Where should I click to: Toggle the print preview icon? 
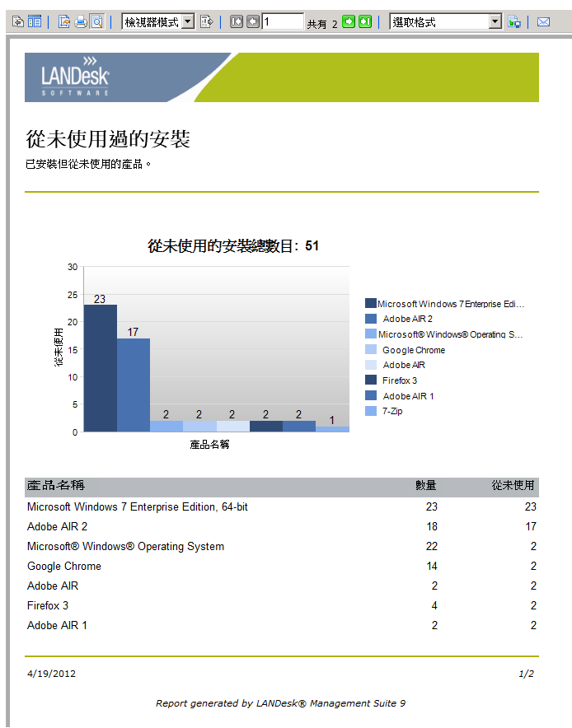(97, 21)
